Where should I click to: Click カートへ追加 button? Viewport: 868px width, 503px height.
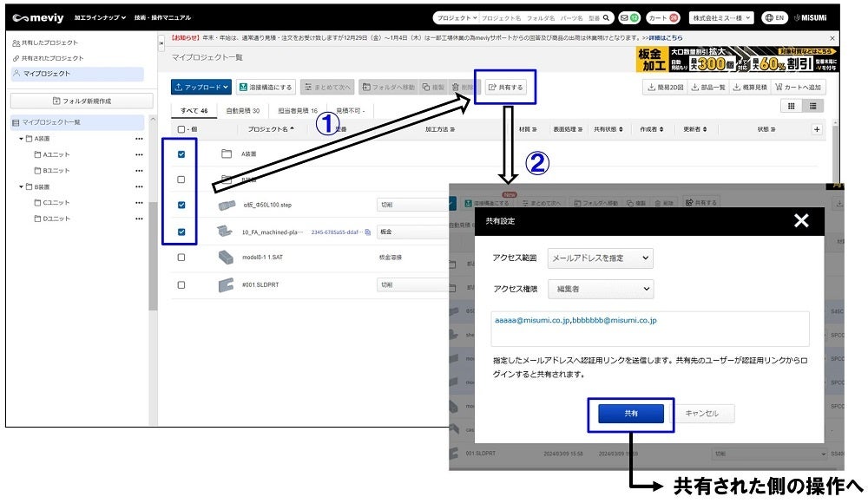coord(798,87)
